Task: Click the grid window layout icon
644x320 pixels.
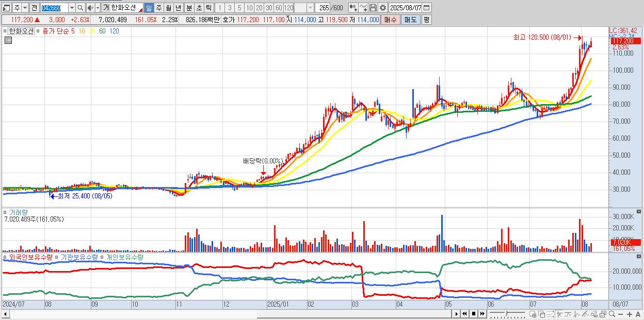Action: click(x=533, y=314)
